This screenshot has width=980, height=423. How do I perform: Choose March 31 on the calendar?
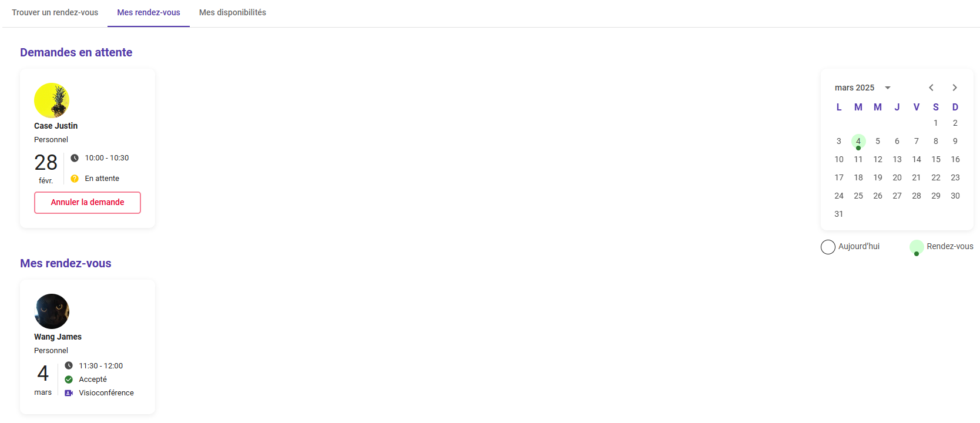pos(839,214)
